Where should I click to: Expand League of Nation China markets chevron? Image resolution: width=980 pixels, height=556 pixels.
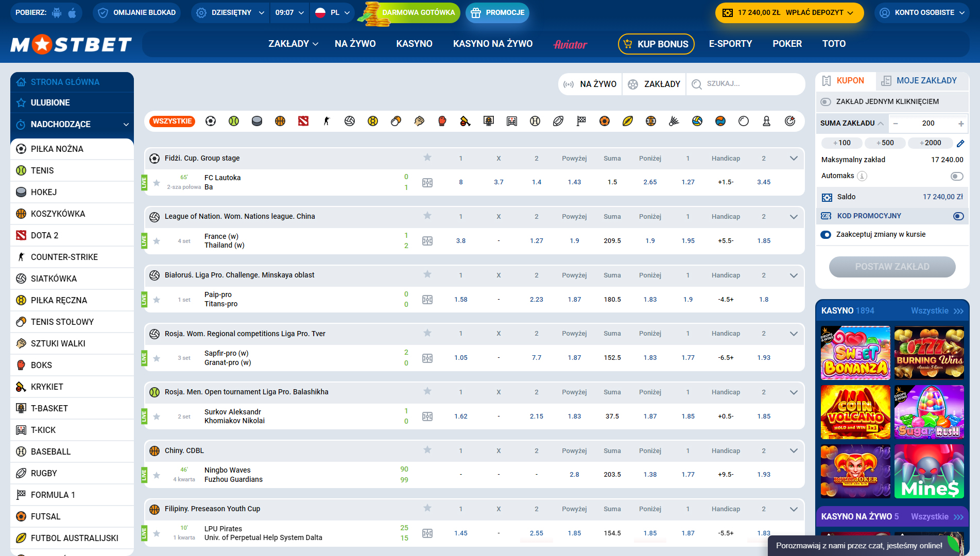coord(794,217)
